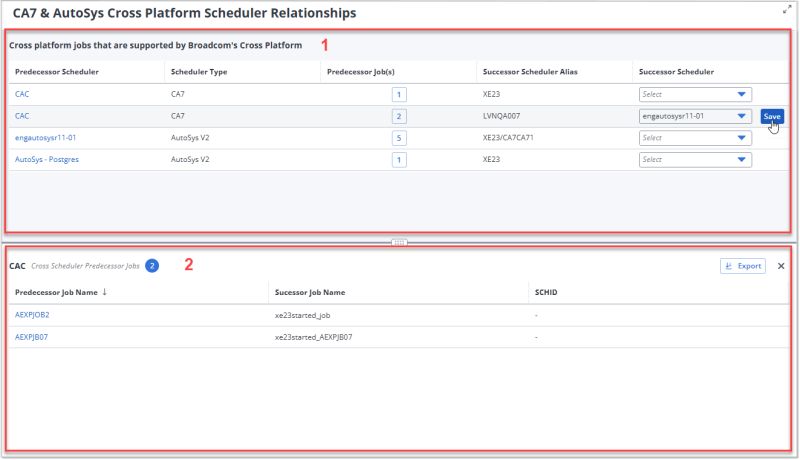Click predecessor job count 1 for AutoSys - Postgres

tap(399, 160)
